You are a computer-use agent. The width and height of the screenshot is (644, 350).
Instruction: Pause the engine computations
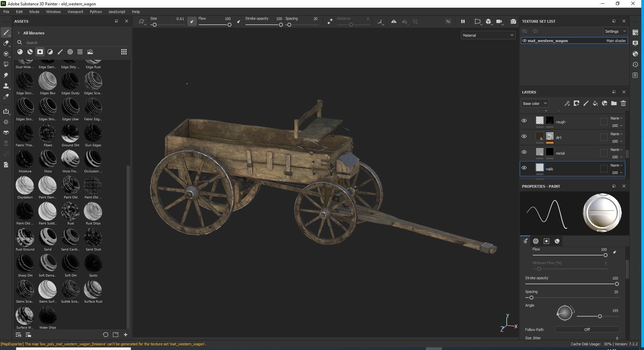(463, 21)
